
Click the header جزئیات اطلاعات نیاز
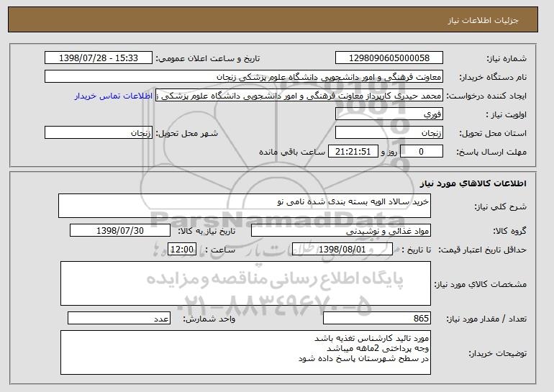point(483,20)
